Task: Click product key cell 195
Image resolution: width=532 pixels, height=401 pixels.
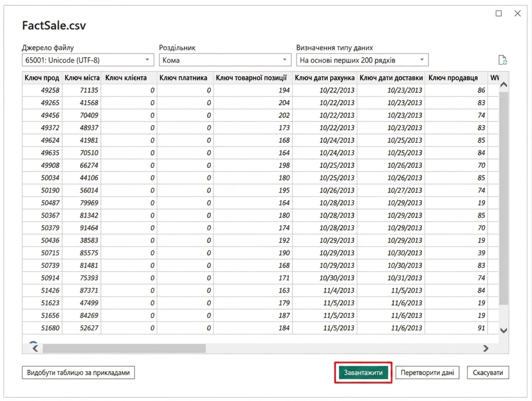Action: [x=253, y=191]
